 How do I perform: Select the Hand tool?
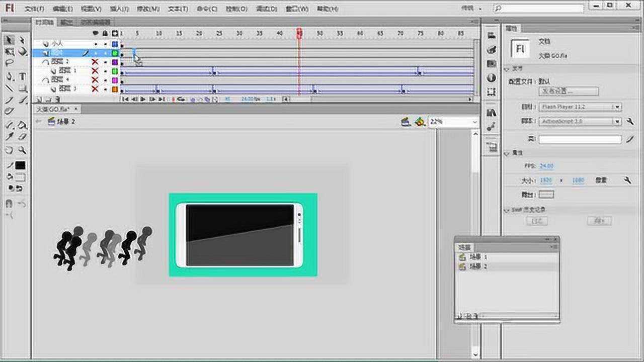[9, 150]
